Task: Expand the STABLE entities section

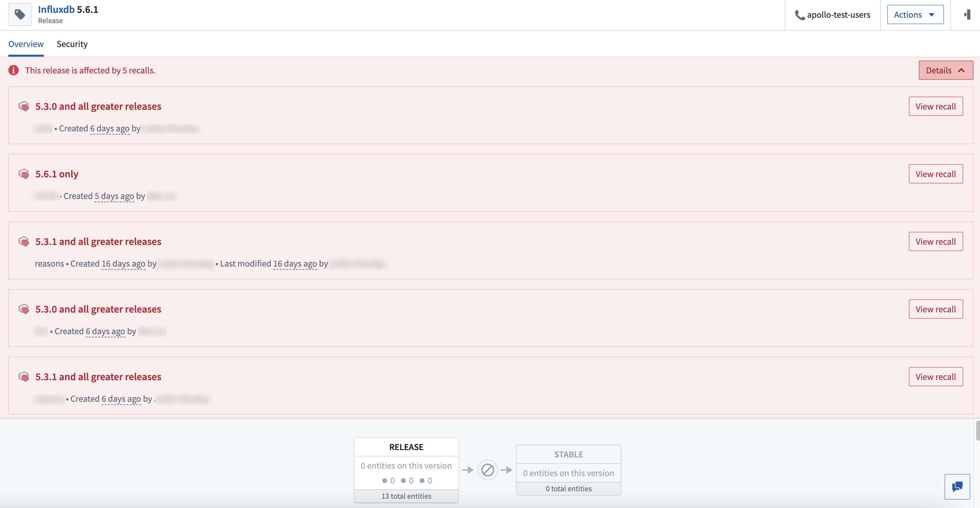Action: pyautogui.click(x=568, y=488)
